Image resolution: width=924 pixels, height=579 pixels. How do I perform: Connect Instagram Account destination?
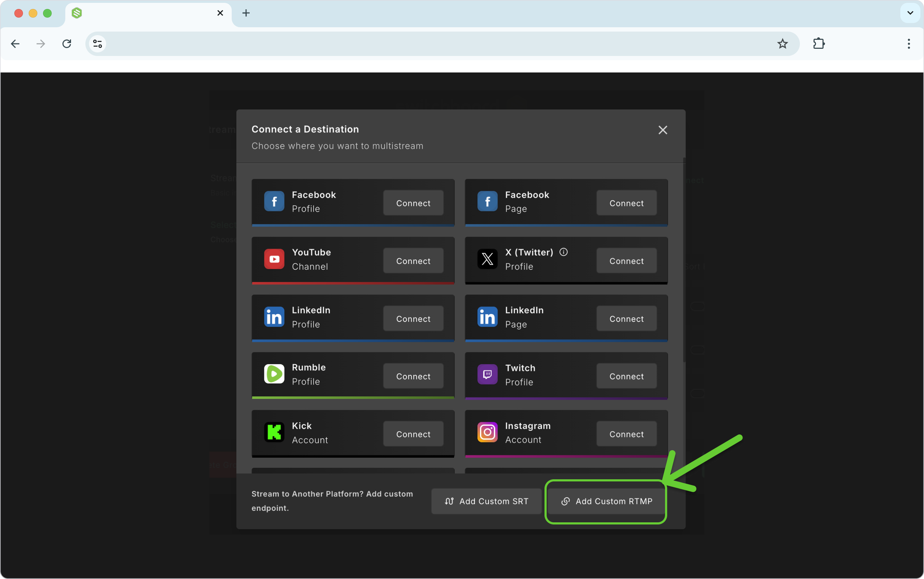(x=626, y=434)
